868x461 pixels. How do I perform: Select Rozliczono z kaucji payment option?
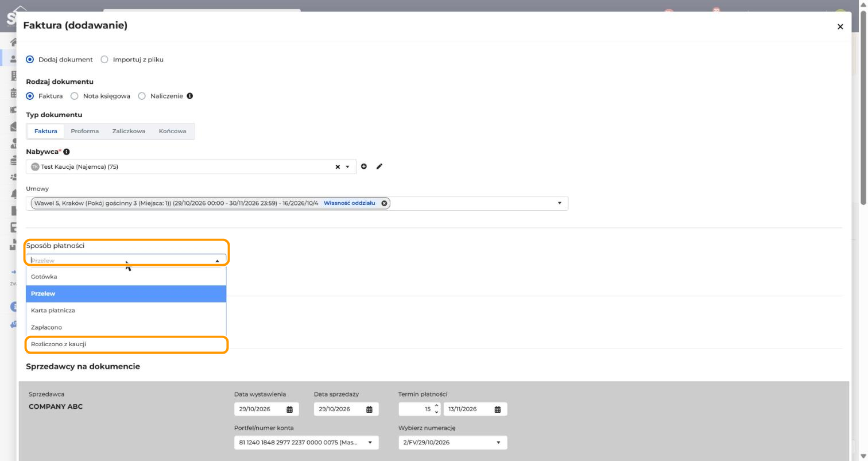126,344
